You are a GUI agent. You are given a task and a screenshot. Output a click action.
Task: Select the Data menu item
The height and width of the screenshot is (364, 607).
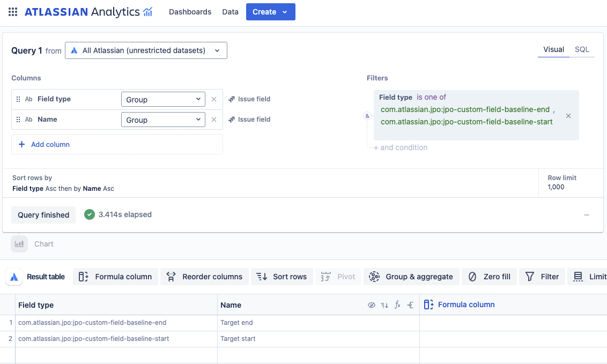[230, 11]
